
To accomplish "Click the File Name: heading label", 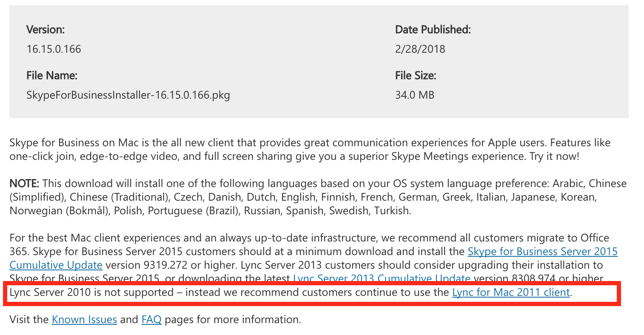I will pos(52,75).
